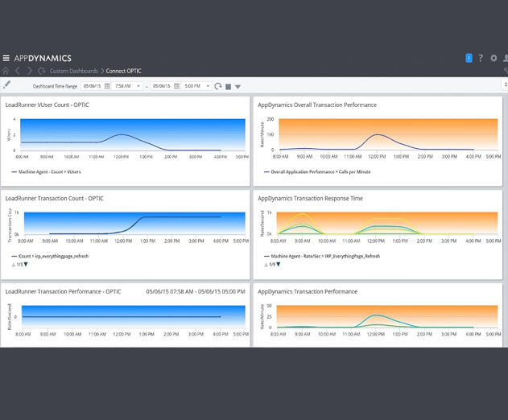Toggle the irp_everythingpage_refresh Count legend
508x420 pixels.
[x=50, y=256]
